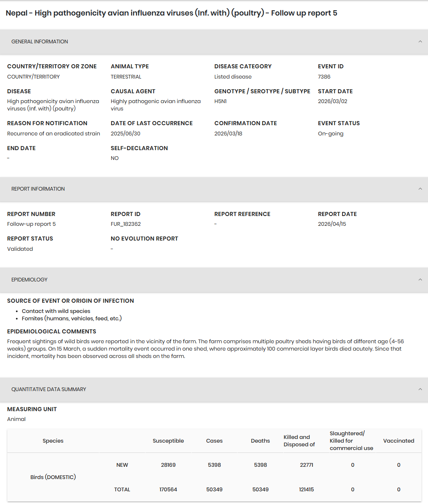This screenshot has height=504, width=428.
Task: Click the event ID 7386 value
Action: tap(324, 77)
